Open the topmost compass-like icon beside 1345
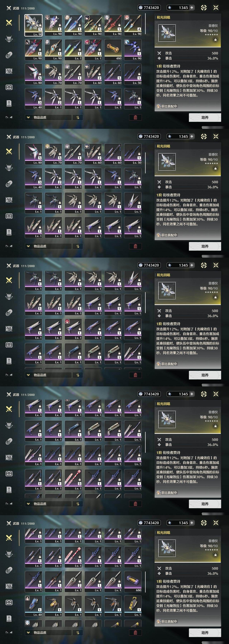 tap(204, 8)
